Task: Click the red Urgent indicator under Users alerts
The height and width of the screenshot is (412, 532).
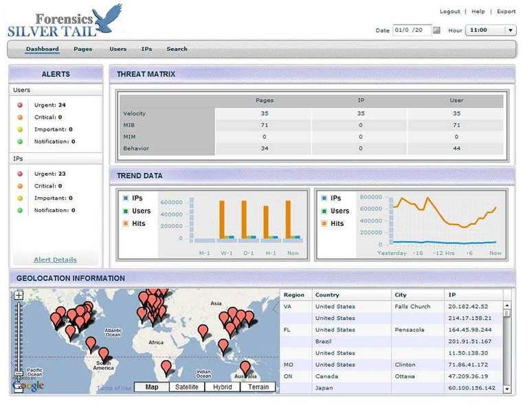Action: pyautogui.click(x=20, y=105)
